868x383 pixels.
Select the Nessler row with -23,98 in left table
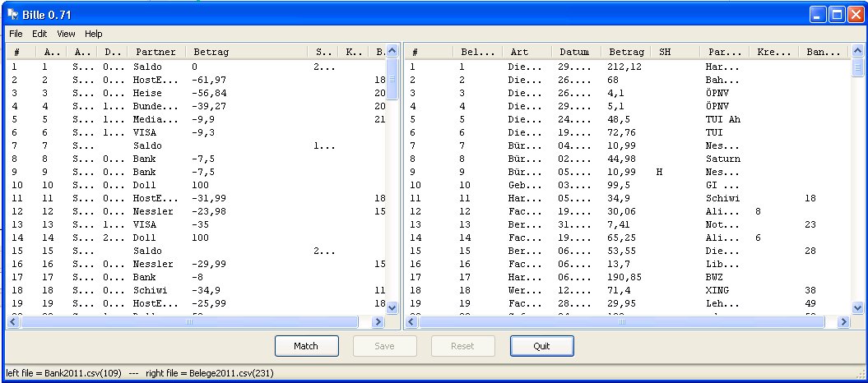(x=197, y=211)
